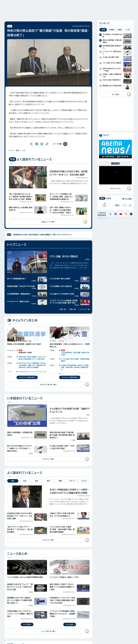This screenshot has height=644, width=138.
Task: Select the 政治 category tab
Action: point(37,481)
